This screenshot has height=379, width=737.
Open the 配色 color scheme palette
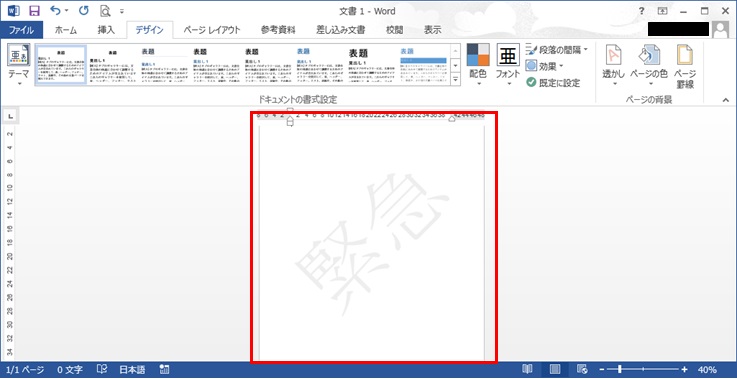pyautogui.click(x=478, y=65)
